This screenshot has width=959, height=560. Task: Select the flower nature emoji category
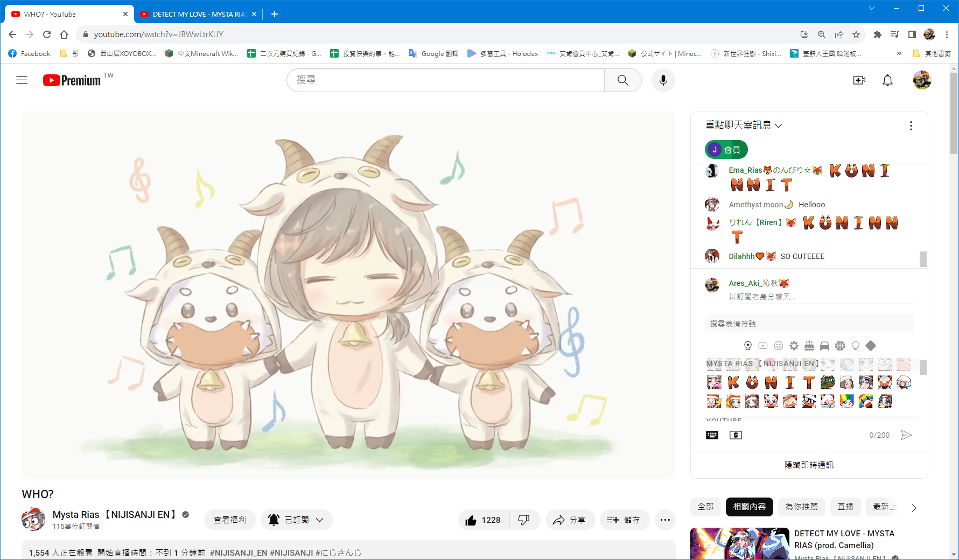794,346
